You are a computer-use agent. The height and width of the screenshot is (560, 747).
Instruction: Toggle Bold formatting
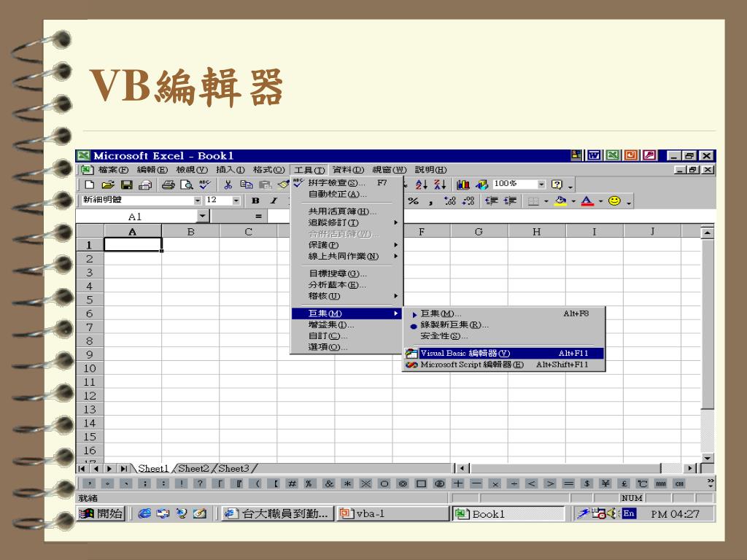point(255,201)
